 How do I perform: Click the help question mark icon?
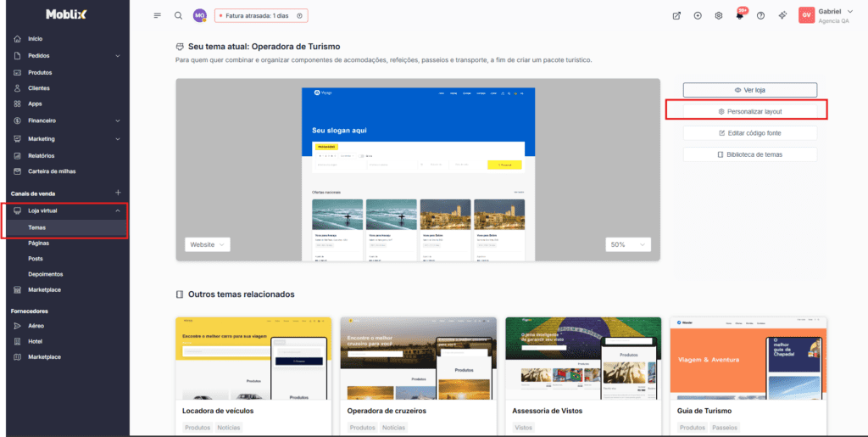click(x=760, y=15)
